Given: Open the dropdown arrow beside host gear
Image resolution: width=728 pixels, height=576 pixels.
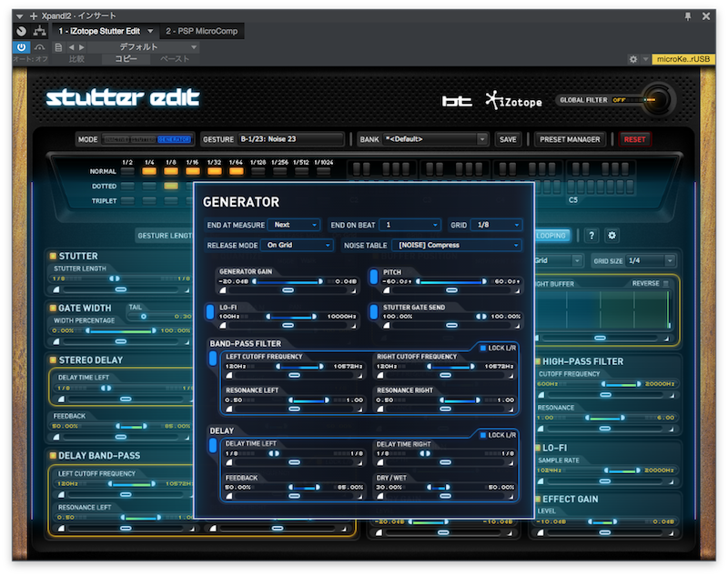Looking at the screenshot, I should pyautogui.click(x=645, y=59).
